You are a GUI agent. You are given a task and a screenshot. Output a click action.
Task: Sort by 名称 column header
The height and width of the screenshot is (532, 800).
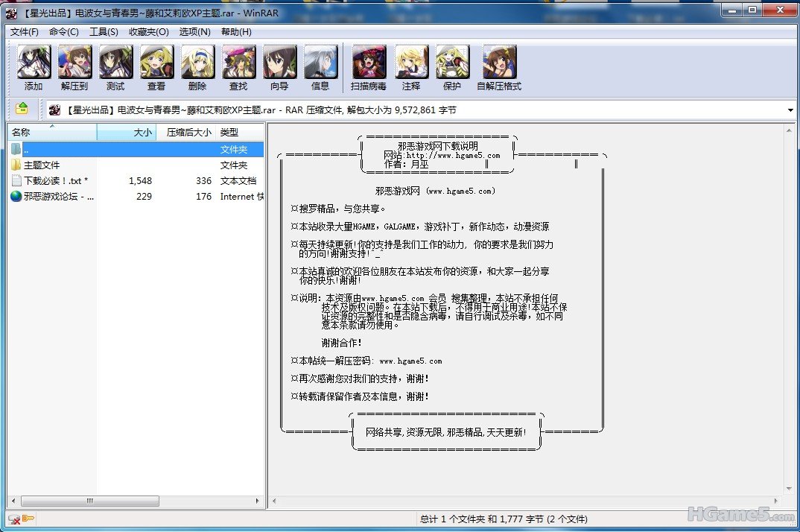[x=52, y=132]
